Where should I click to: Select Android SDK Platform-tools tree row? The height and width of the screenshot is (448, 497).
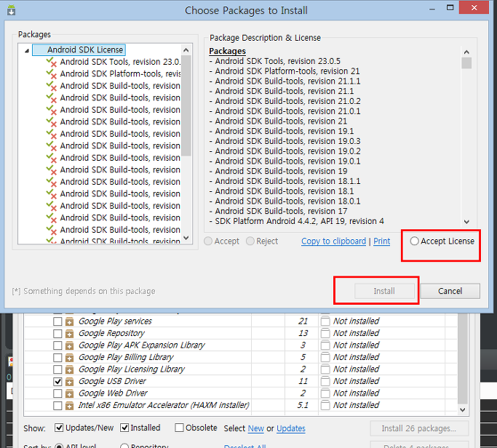[120, 73]
